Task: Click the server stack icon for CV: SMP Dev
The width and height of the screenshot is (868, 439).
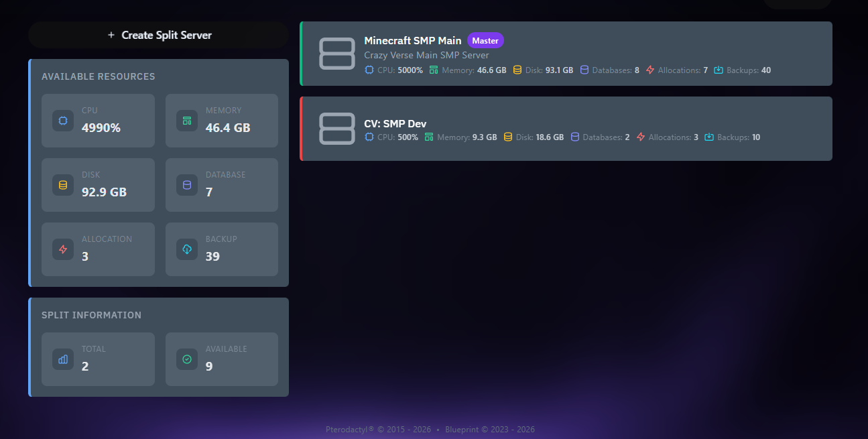Action: click(336, 129)
